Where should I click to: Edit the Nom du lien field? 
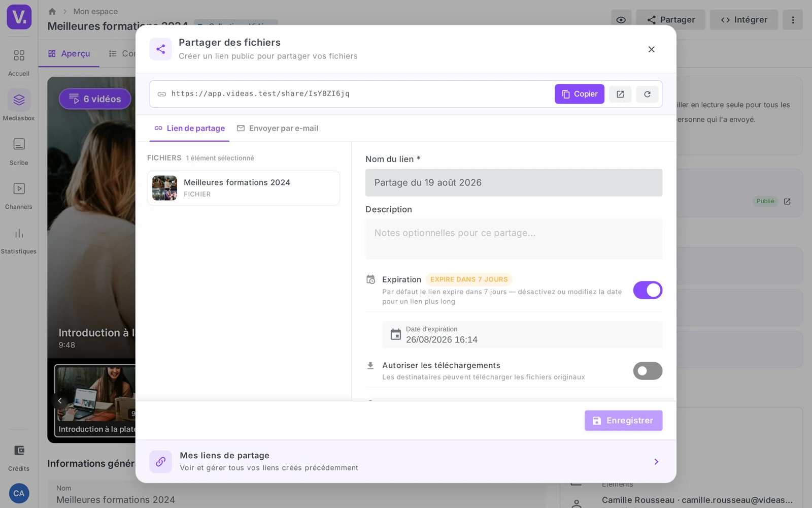point(514,182)
